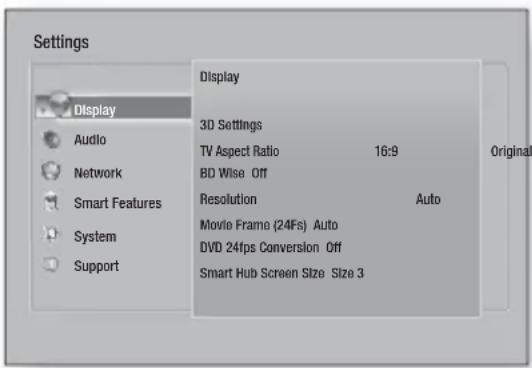
Task: Select DVD 24fps Conversion Off setting
Action: tap(270, 248)
